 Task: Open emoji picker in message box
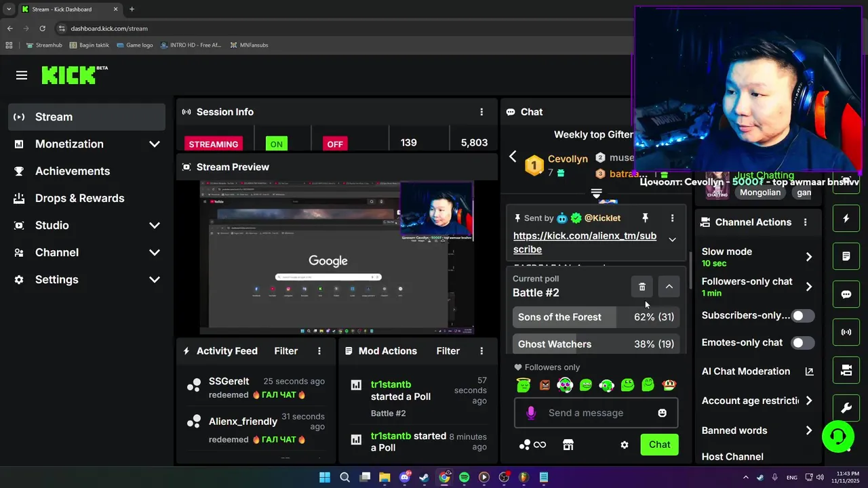coord(662,413)
